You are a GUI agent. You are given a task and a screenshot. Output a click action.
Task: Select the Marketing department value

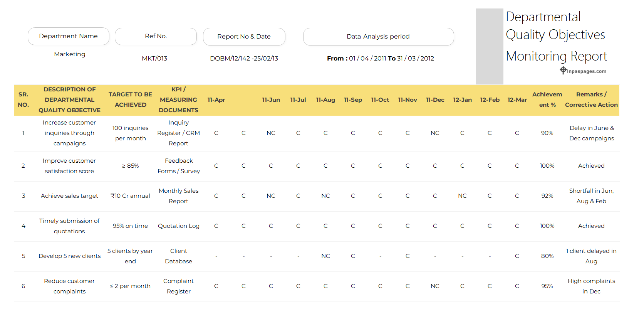[x=70, y=54]
